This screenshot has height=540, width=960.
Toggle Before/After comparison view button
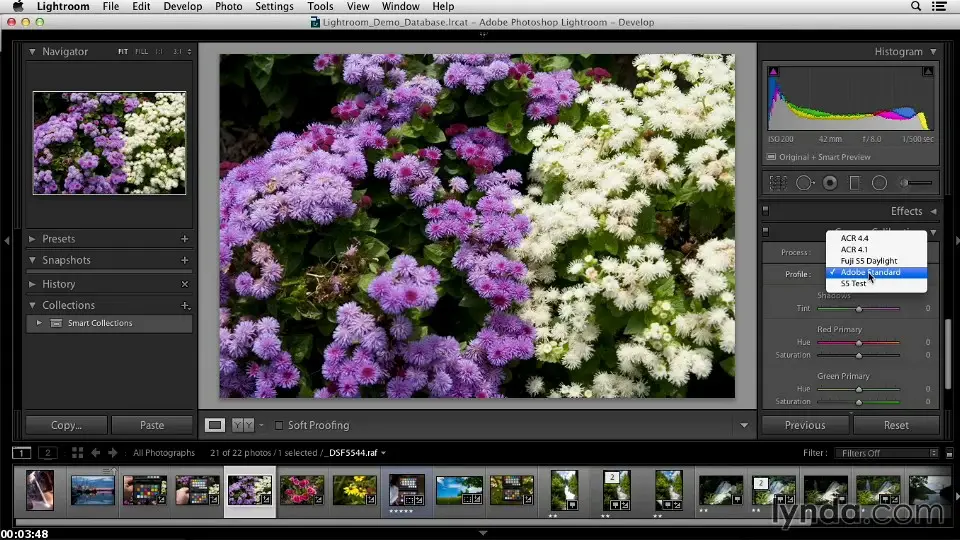pyautogui.click(x=243, y=425)
